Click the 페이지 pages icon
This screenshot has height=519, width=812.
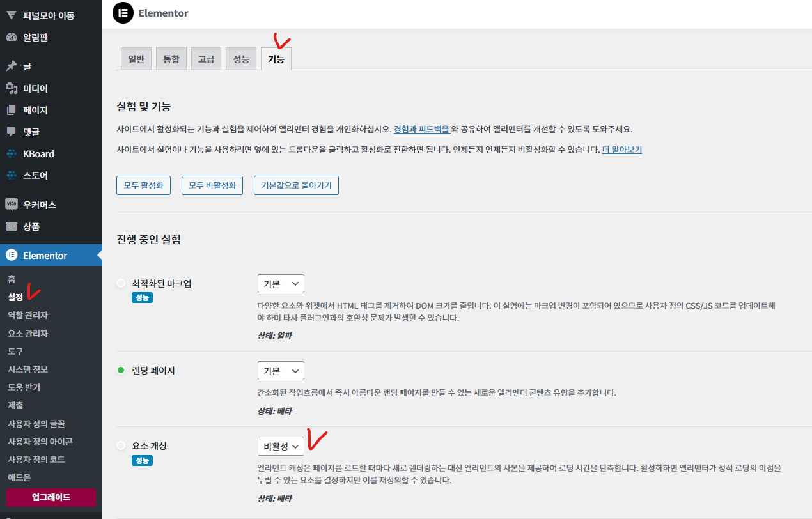tap(11, 110)
